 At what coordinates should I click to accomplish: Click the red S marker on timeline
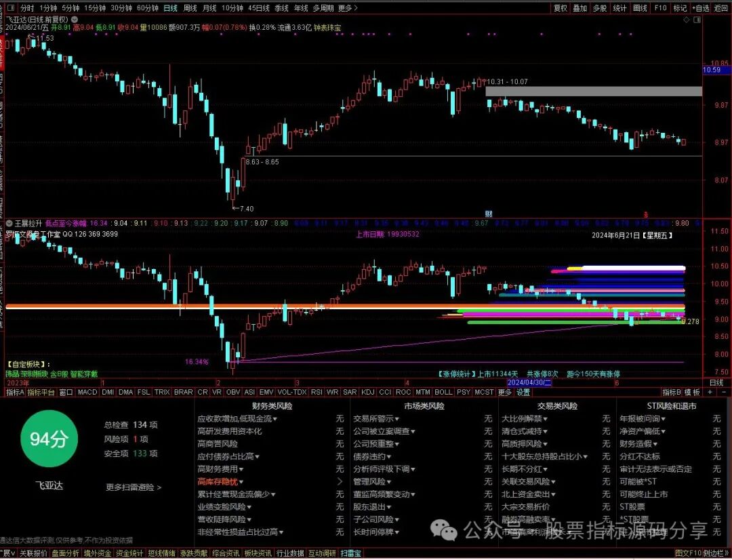[x=646, y=215]
